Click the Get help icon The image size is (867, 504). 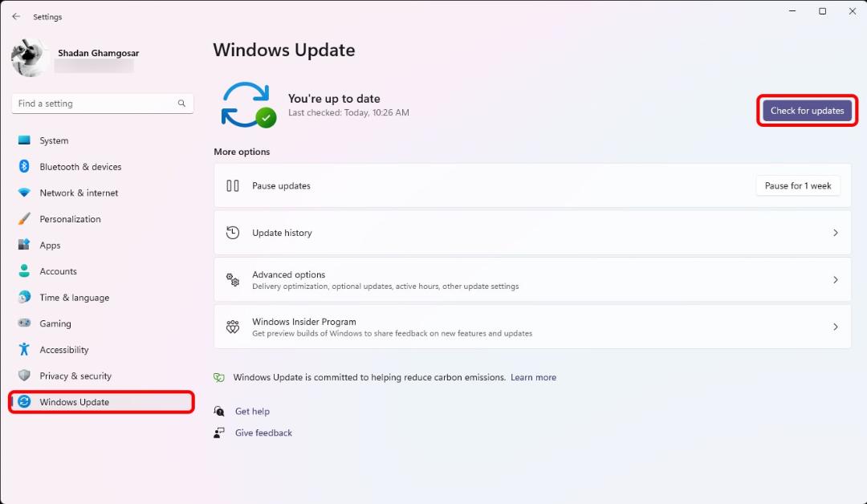[219, 411]
